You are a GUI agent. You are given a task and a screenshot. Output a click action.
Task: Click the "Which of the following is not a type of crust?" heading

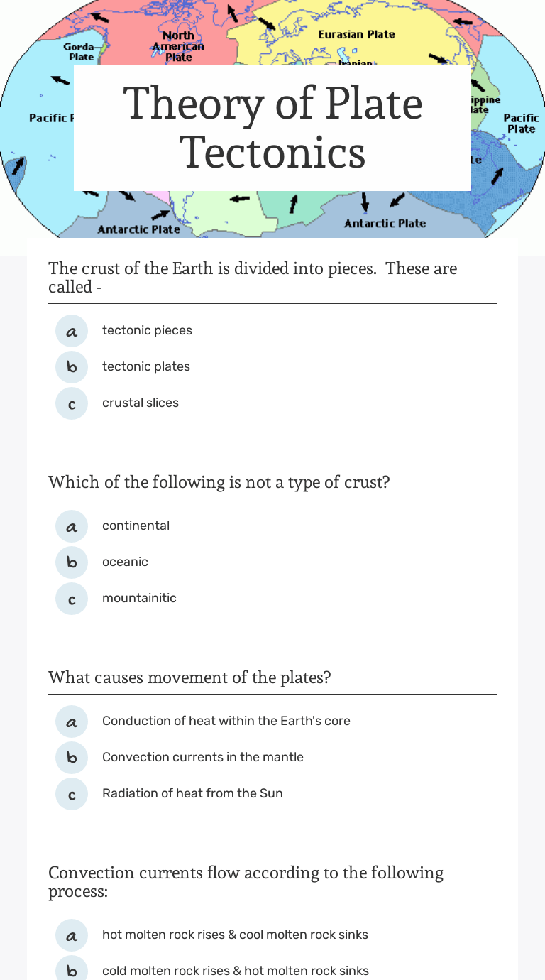[x=219, y=482]
